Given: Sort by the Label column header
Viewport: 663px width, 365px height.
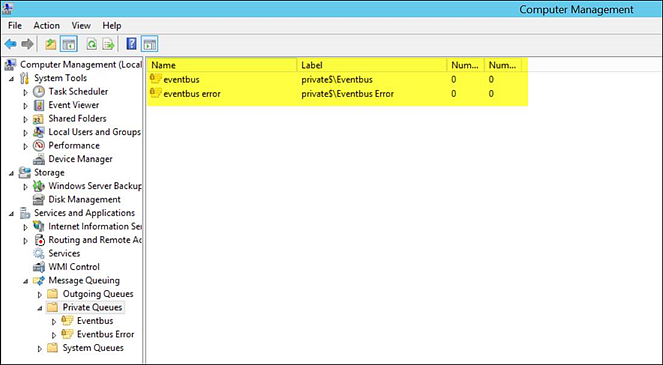Looking at the screenshot, I should click(372, 65).
